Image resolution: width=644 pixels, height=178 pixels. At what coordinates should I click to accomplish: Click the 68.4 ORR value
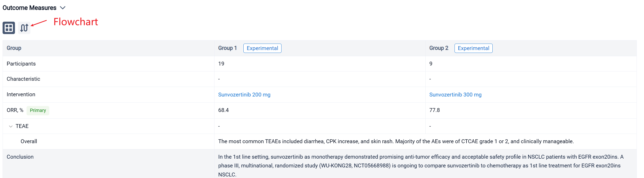tap(223, 110)
